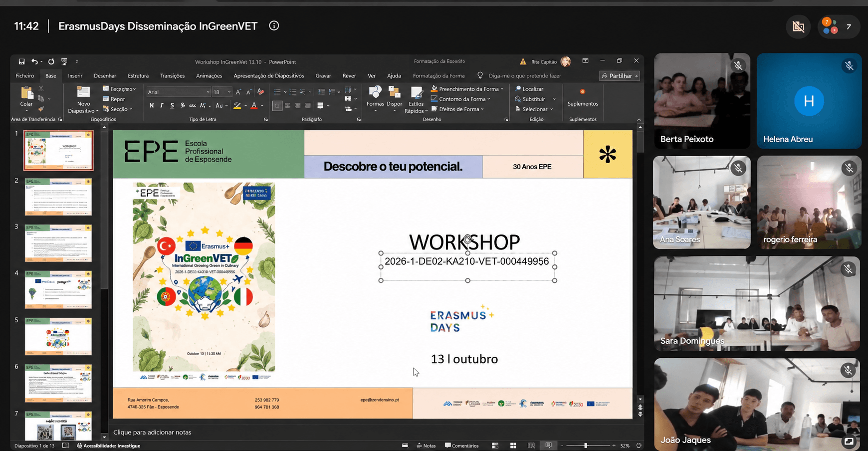This screenshot has width=868, height=451.
Task: Open the Formas shapes gallery
Action: (375, 99)
